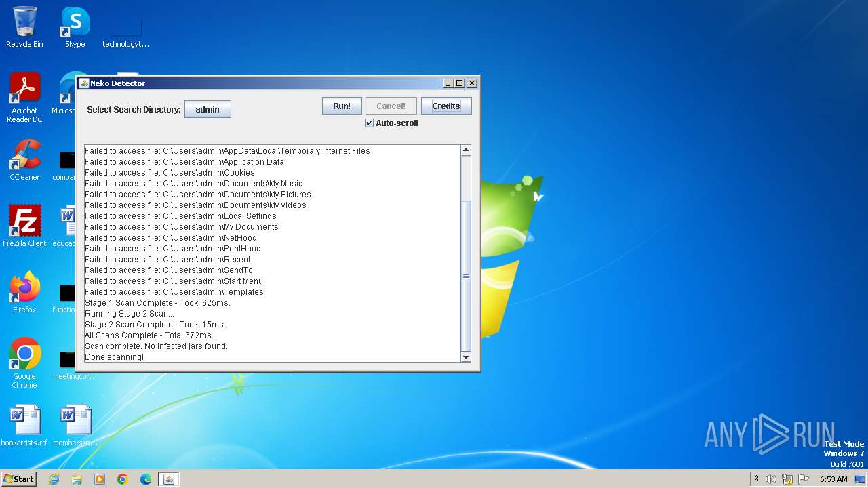Screen dimensions: 868x488
Task: Click the failed access line for Local Settings
Action: (x=180, y=216)
